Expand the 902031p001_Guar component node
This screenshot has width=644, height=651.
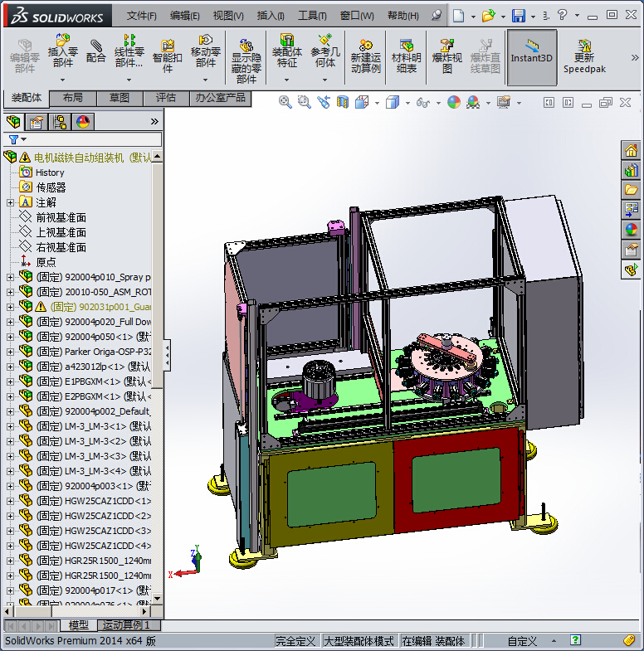tap(11, 307)
